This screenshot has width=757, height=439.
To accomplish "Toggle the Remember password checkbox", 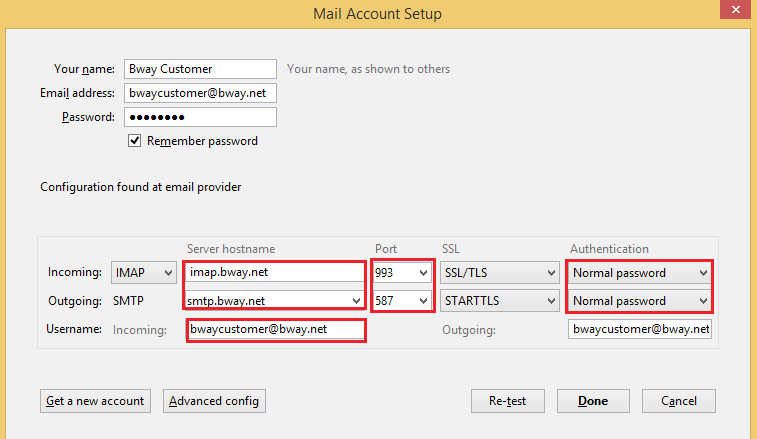I will [134, 141].
